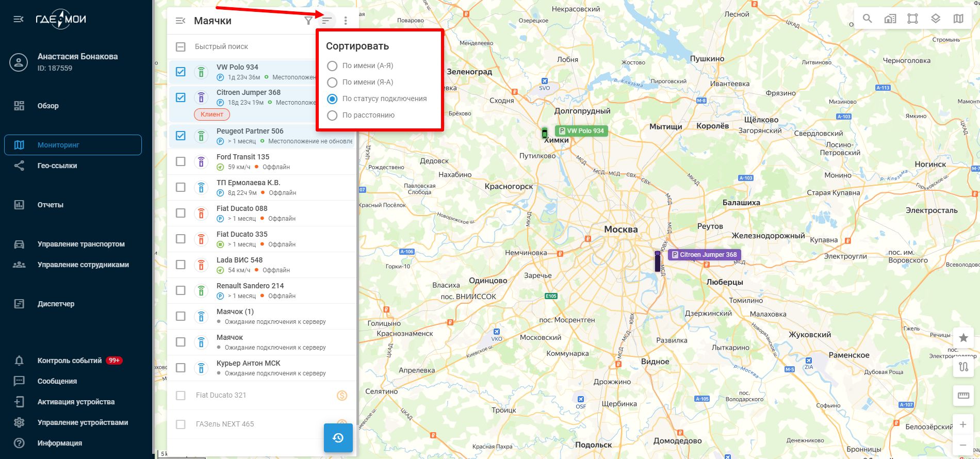Select sort option По имени (А-Я)

coord(332,66)
